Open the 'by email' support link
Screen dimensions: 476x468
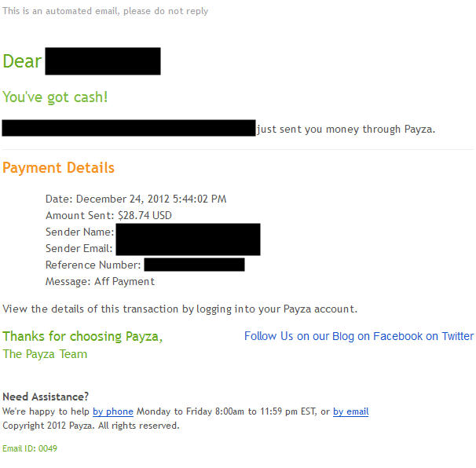pos(350,411)
